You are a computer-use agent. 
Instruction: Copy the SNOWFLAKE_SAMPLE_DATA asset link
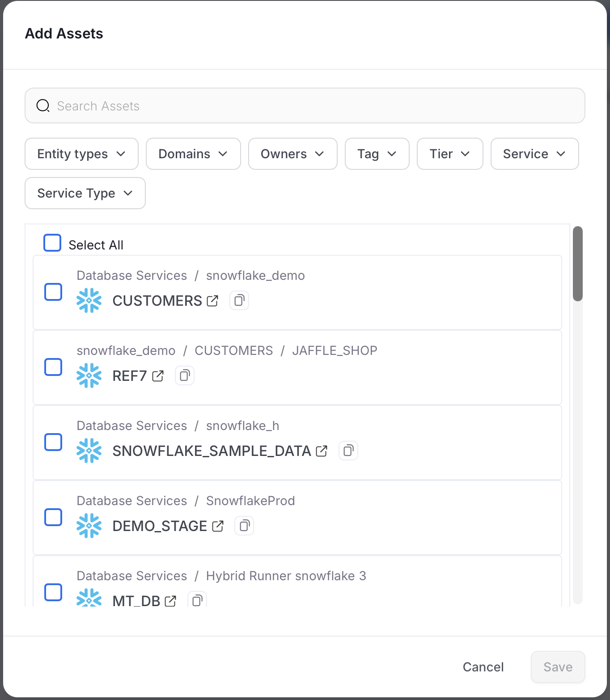(x=348, y=451)
